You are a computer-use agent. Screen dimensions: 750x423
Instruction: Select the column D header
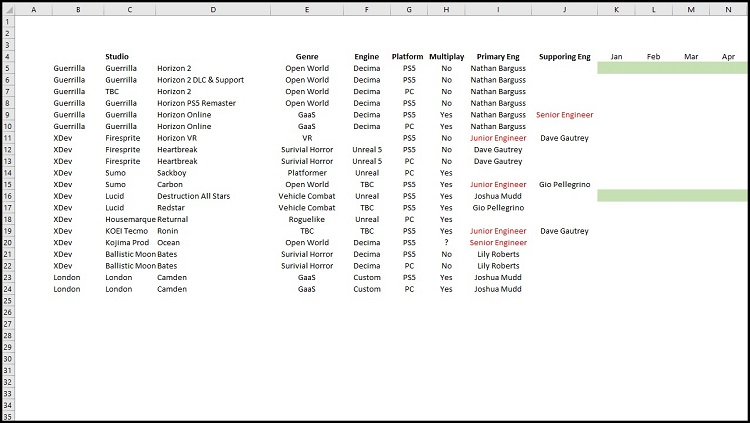[x=213, y=10]
